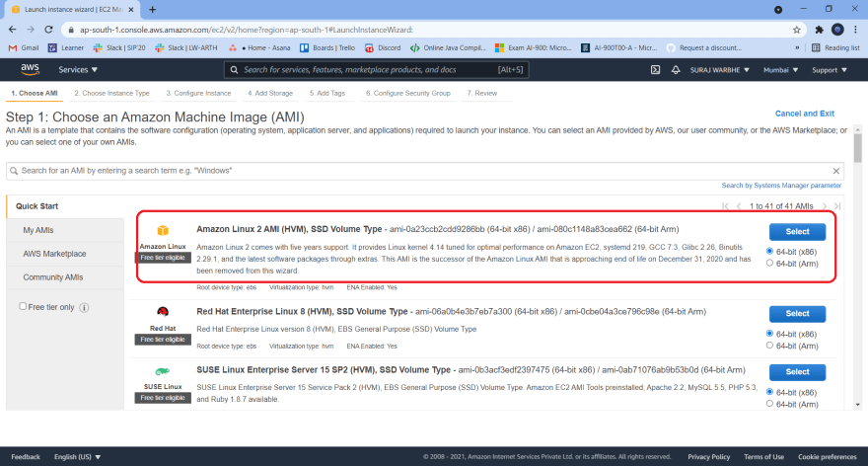The height and width of the screenshot is (466, 868).
Task: Open the English (US) language dropdown
Action: (78, 457)
